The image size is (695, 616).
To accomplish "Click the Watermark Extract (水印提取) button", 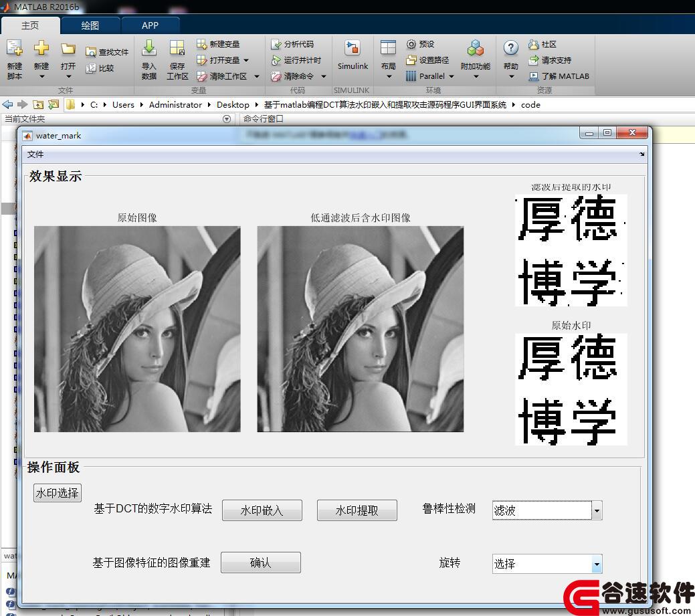I will 357,510.
